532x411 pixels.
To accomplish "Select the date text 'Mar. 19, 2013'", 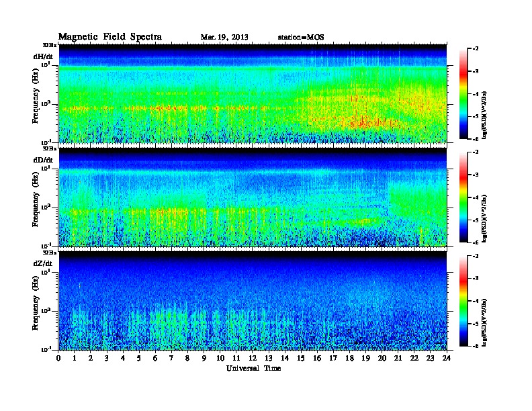I will pyautogui.click(x=224, y=38).
